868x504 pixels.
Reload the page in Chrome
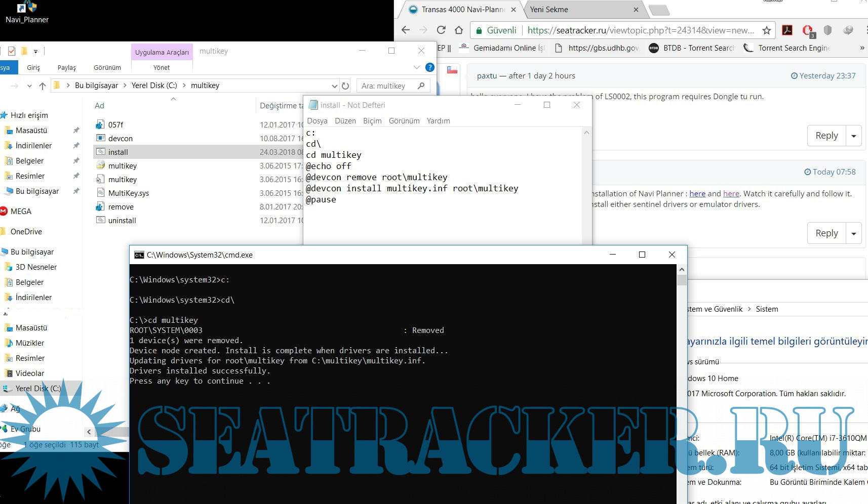[x=441, y=30]
